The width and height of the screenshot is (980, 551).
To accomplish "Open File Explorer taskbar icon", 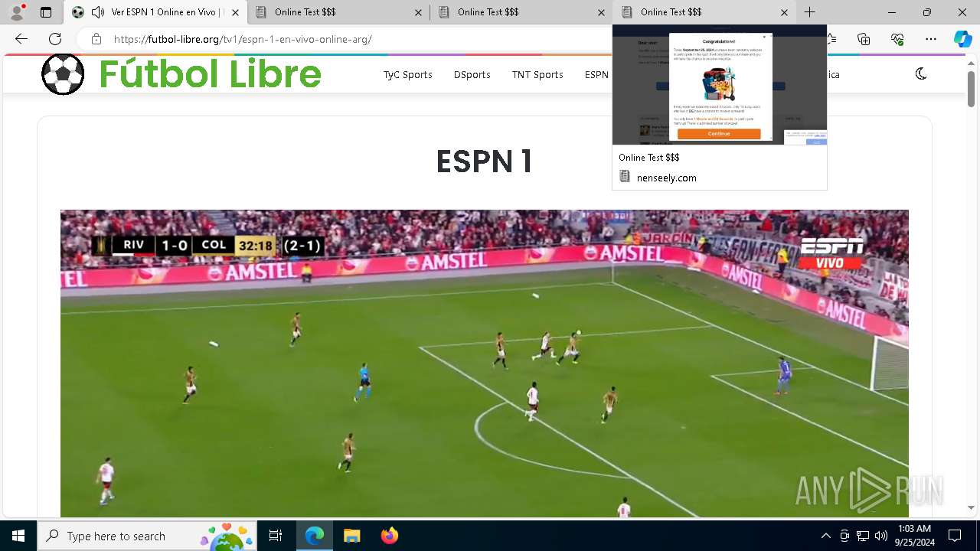I will (x=351, y=536).
